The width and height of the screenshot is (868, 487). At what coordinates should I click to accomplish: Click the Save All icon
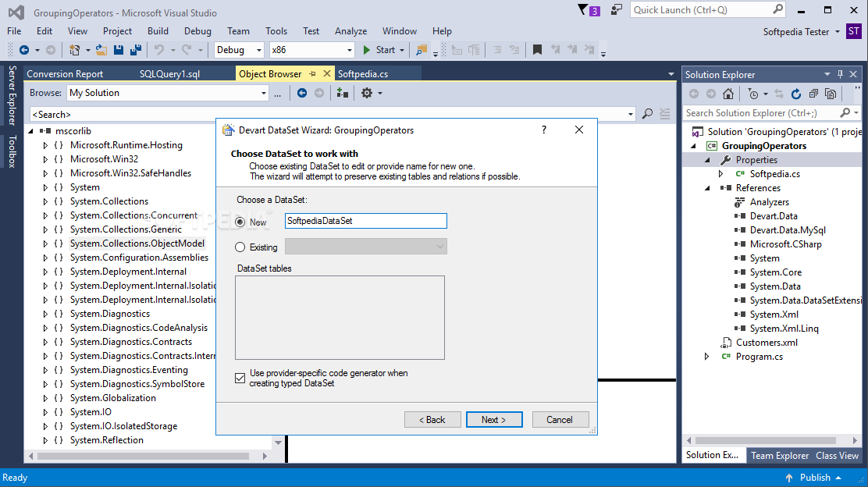click(136, 50)
